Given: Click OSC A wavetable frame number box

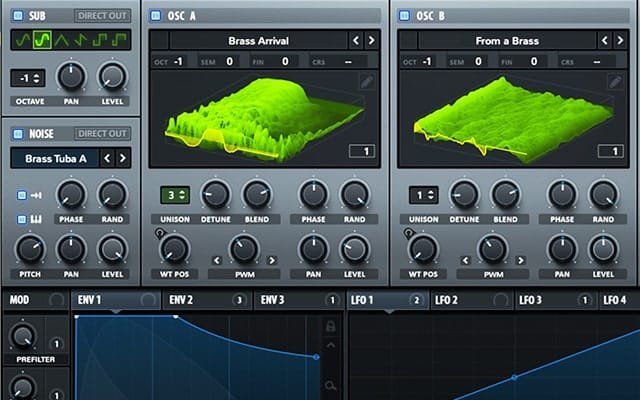Looking at the screenshot, I should (x=362, y=151).
